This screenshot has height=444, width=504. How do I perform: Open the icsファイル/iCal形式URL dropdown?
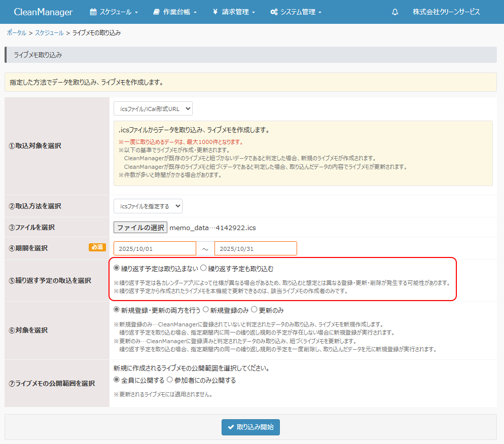click(153, 109)
